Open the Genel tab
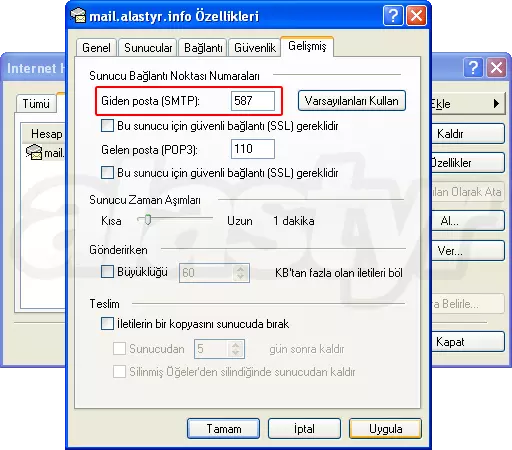 [x=96, y=48]
